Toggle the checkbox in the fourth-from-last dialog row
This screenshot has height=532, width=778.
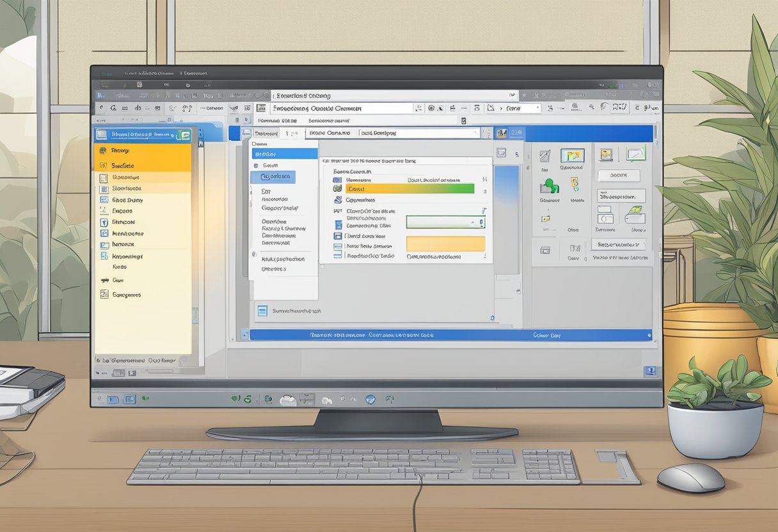click(338, 224)
